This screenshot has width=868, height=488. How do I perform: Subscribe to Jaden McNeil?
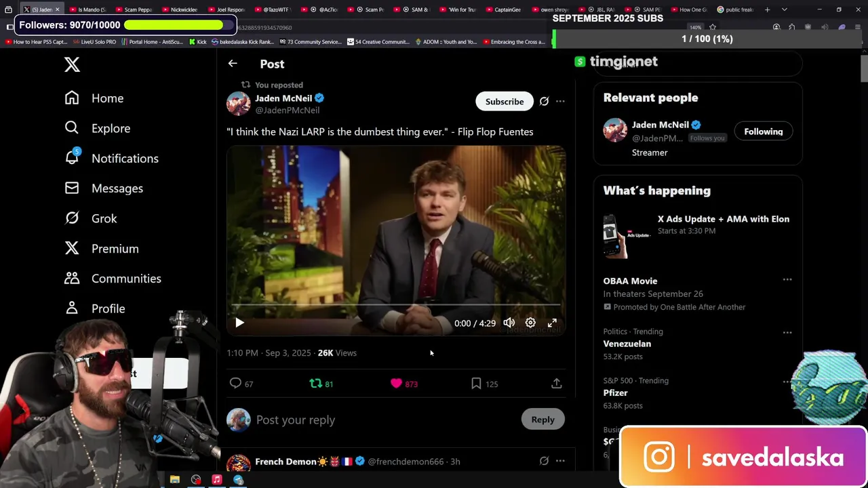[505, 102]
